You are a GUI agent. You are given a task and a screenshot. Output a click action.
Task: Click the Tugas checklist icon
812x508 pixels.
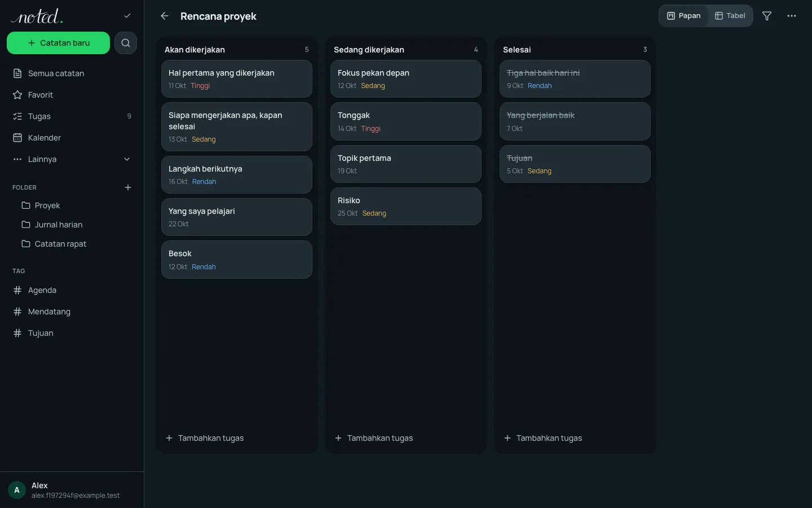pyautogui.click(x=17, y=116)
